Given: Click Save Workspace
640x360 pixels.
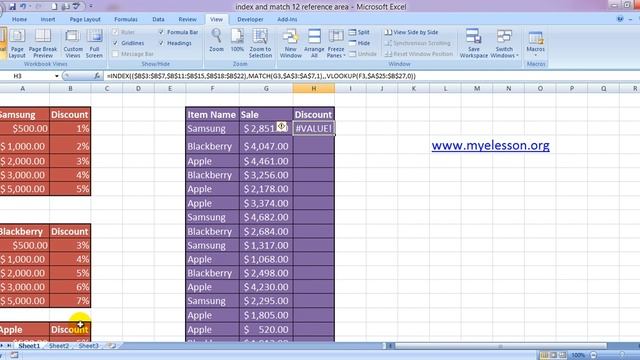Looking at the screenshot, I should (x=473, y=43).
